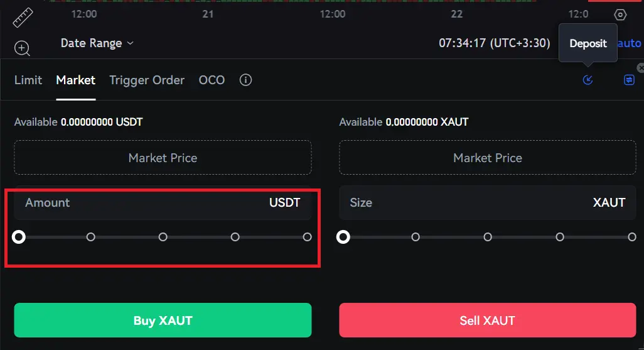Click the Buy XAUT button

[x=163, y=320]
